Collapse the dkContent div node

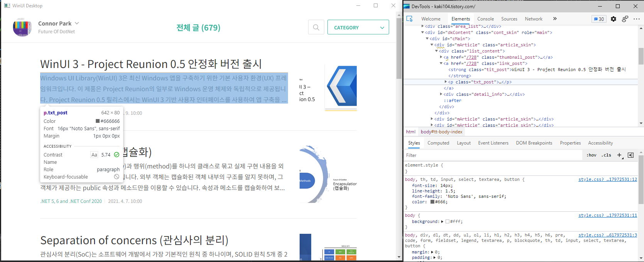(422, 32)
